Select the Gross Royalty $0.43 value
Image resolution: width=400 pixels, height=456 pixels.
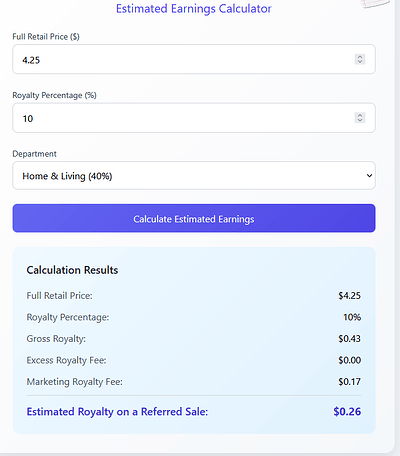[349, 339]
